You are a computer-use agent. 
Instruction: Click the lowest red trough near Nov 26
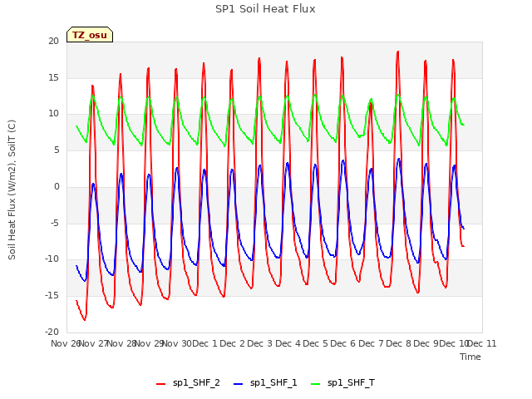tap(85, 319)
